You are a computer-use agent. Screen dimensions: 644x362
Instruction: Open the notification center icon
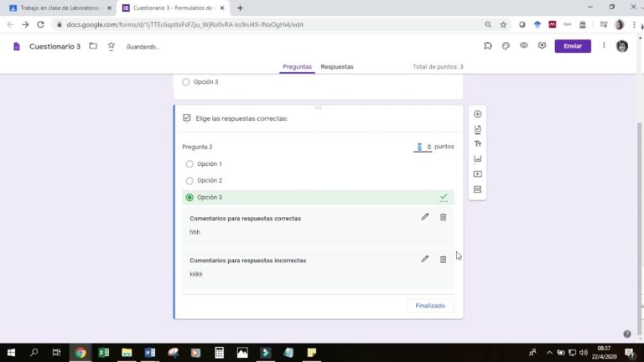click(x=629, y=353)
